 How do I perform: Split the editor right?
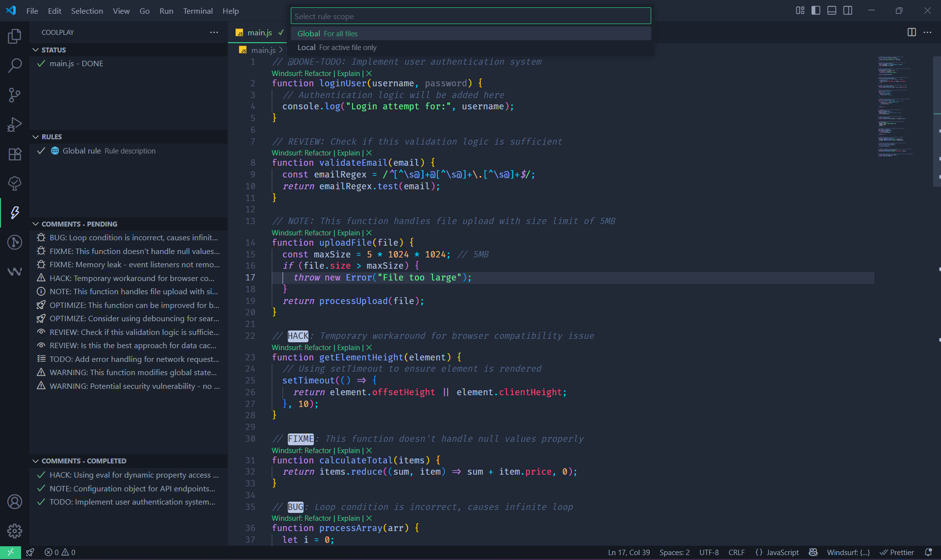[x=912, y=32]
